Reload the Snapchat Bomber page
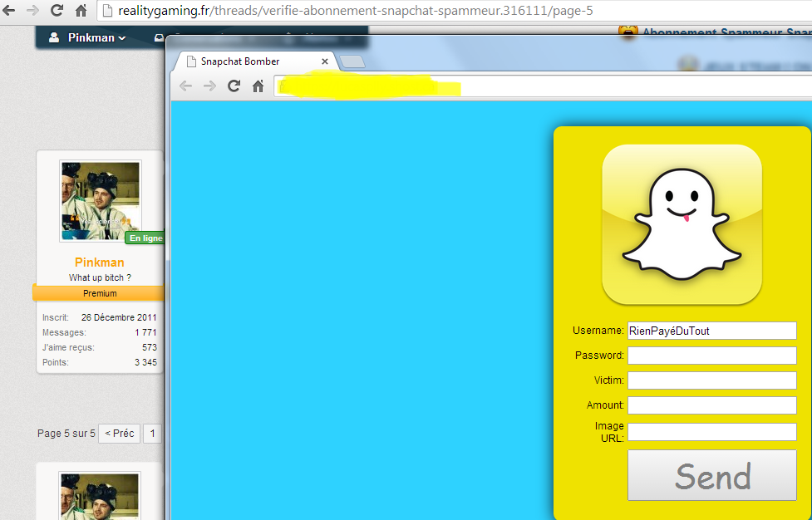 pos(234,86)
